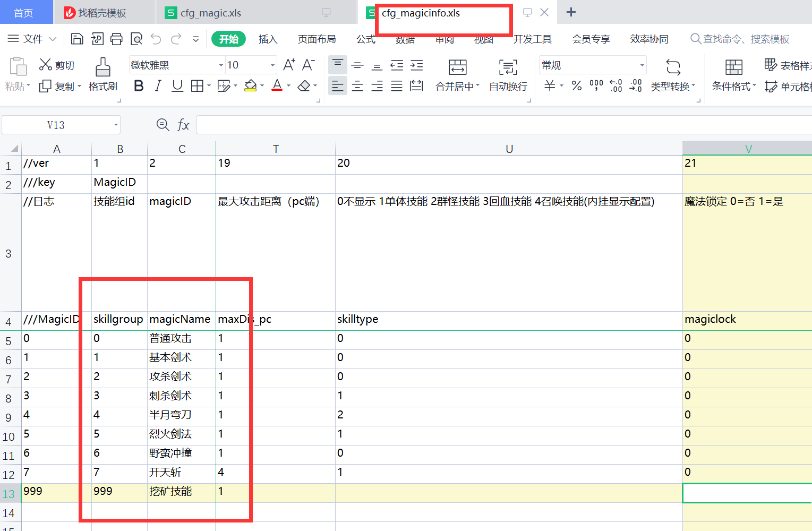Click Merge and Center button

[x=457, y=75]
